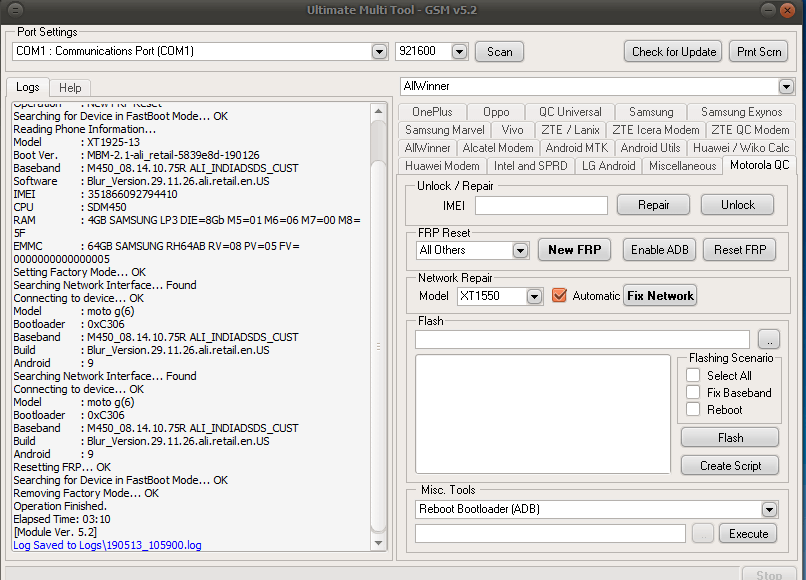The image size is (806, 580).
Task: Open the AllWinner tab
Action: pyautogui.click(x=428, y=148)
